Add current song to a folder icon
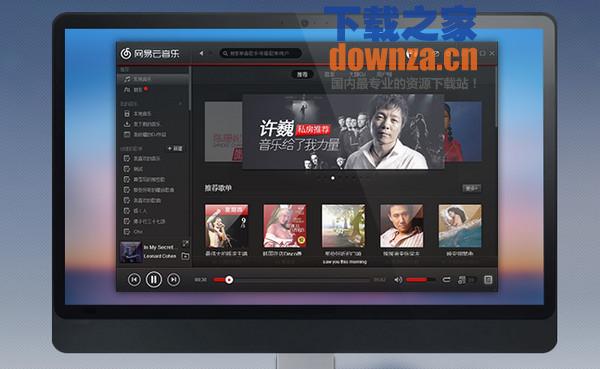This screenshot has width=600, height=369. pyautogui.click(x=185, y=256)
